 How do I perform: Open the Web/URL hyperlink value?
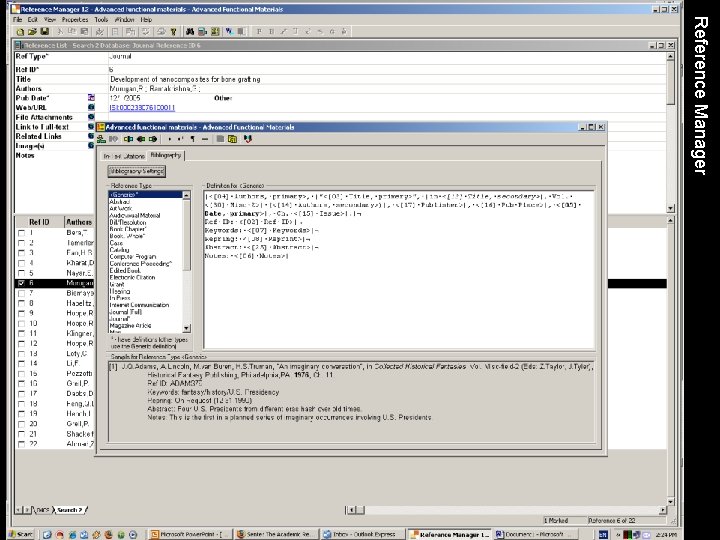(143, 106)
